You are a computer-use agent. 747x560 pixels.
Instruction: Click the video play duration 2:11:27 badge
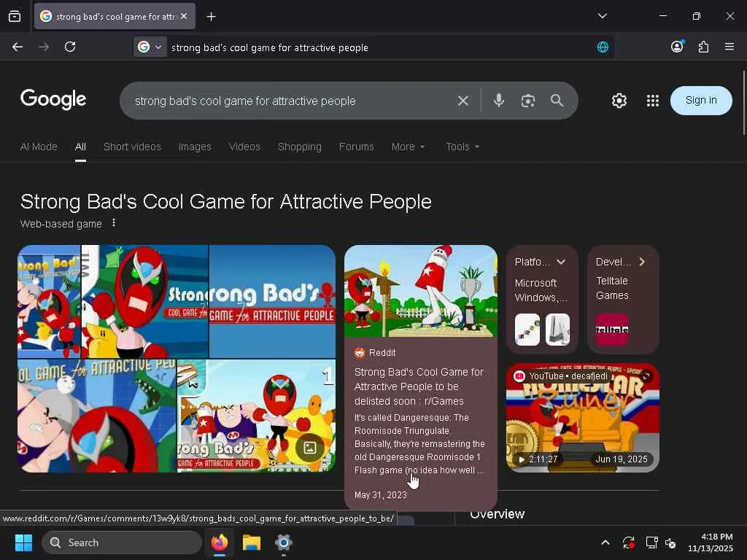538,459
